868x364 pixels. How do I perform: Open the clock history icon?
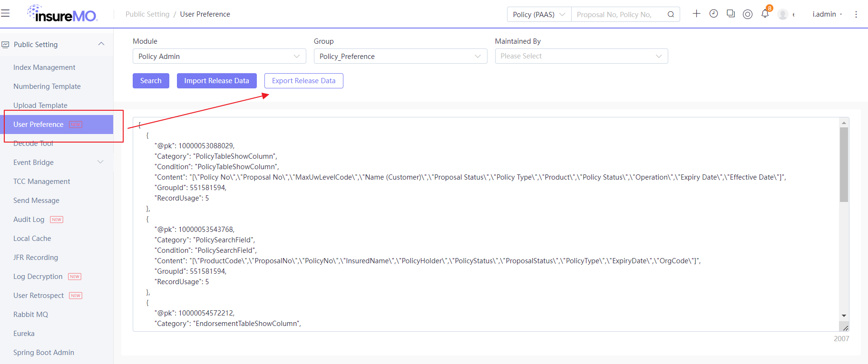tap(713, 14)
